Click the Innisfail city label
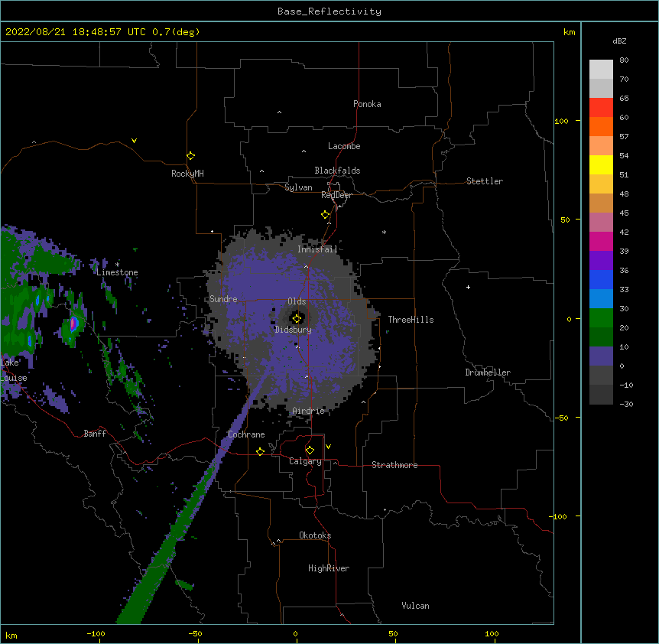This screenshot has width=659, height=644. pyautogui.click(x=317, y=249)
